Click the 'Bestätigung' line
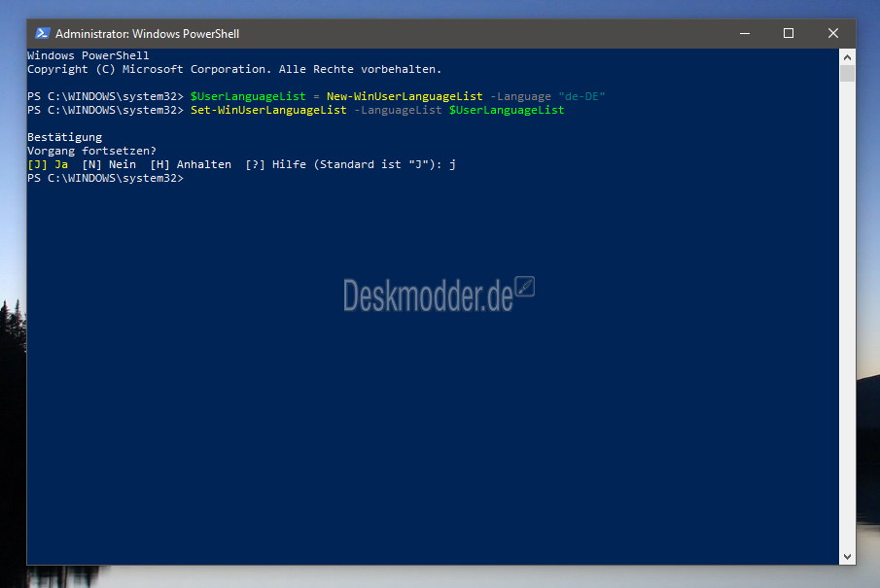 64,137
